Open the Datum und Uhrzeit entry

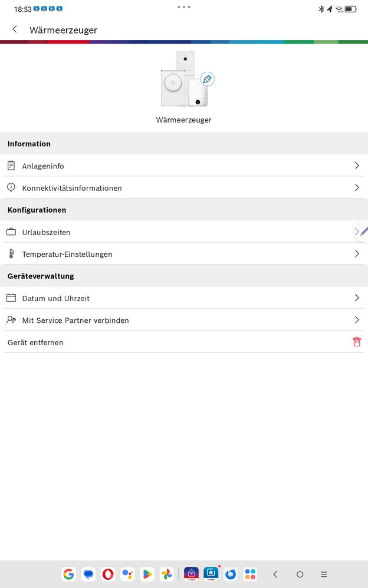pos(56,298)
